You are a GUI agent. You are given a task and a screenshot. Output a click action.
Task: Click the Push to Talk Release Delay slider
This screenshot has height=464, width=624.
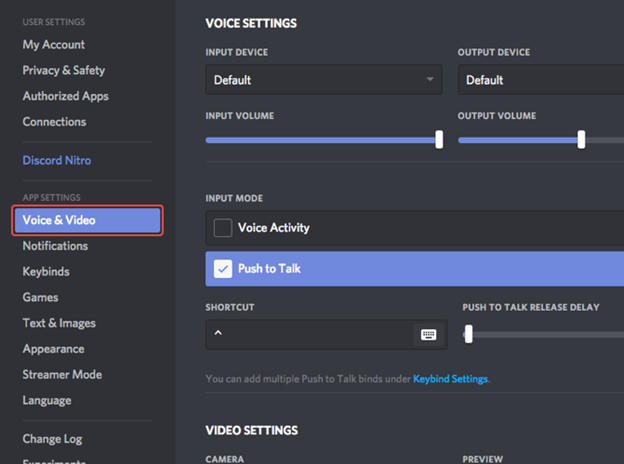click(x=468, y=335)
